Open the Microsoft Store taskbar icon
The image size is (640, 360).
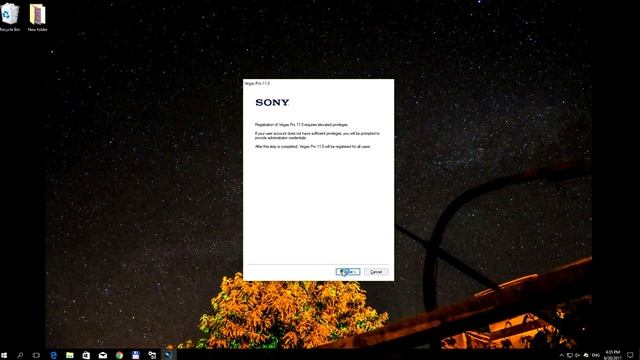pos(86,355)
